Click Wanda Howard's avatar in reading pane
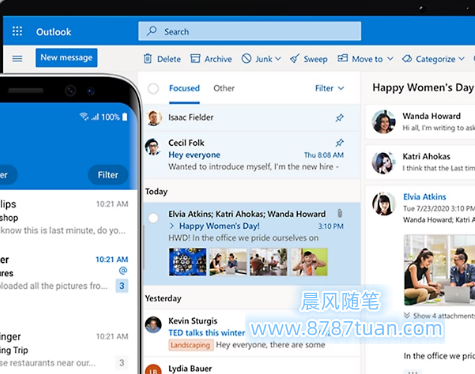Image resolution: width=475 pixels, height=374 pixels. coord(383,122)
